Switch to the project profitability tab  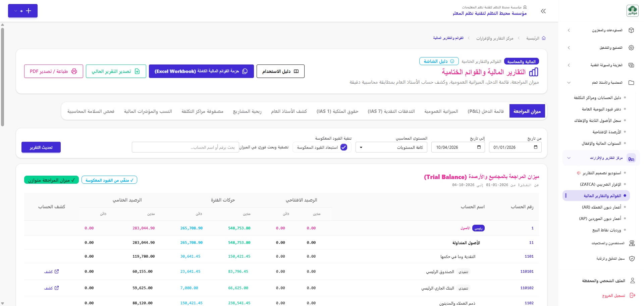tap(247, 111)
